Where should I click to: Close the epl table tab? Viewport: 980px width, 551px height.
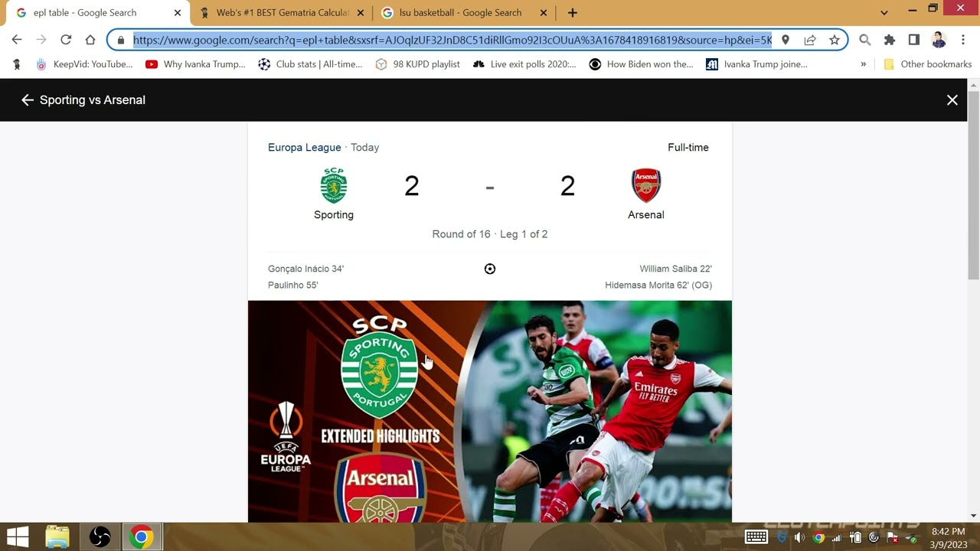177,13
